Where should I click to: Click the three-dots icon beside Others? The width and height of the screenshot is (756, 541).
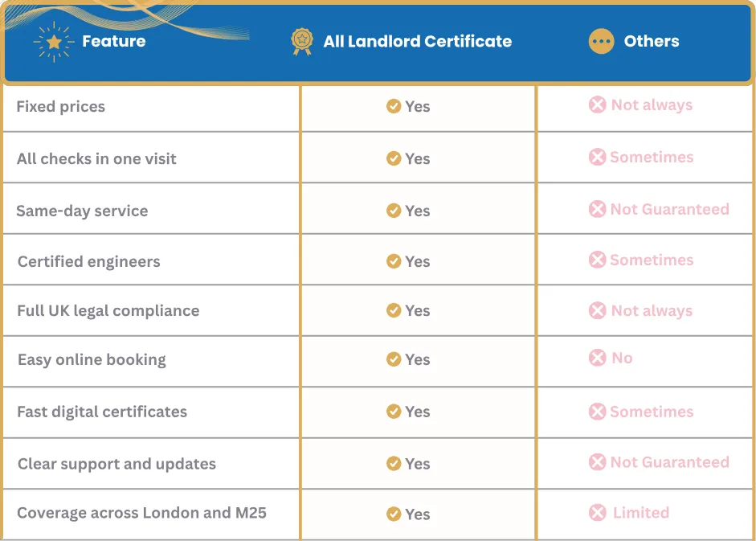click(601, 42)
